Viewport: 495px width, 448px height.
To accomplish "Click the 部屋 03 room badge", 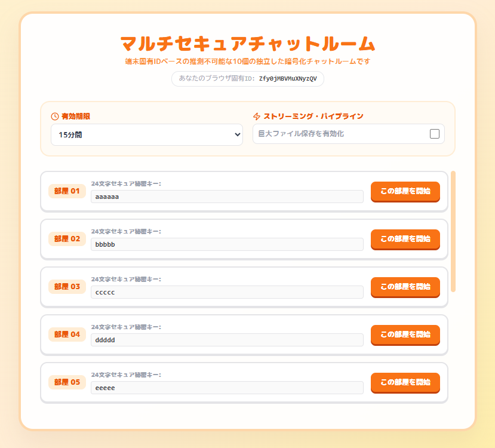I will tap(67, 287).
